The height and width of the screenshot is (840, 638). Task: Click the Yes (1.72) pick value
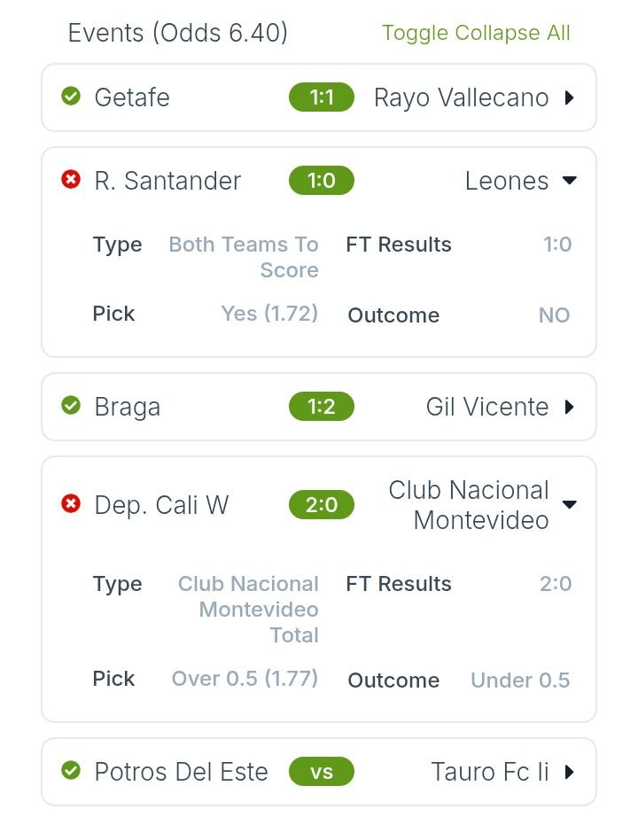pos(269,314)
